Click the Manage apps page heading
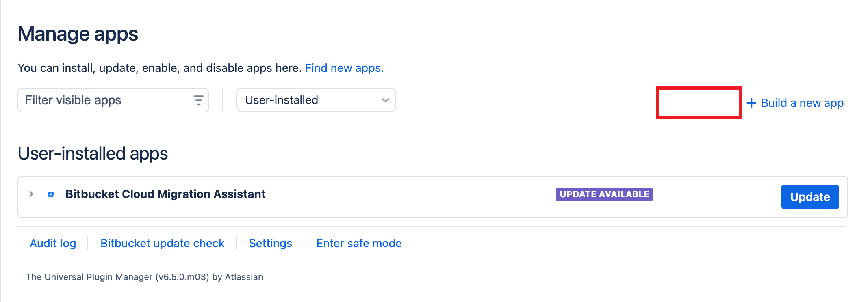The width and height of the screenshot is (868, 302). (78, 34)
